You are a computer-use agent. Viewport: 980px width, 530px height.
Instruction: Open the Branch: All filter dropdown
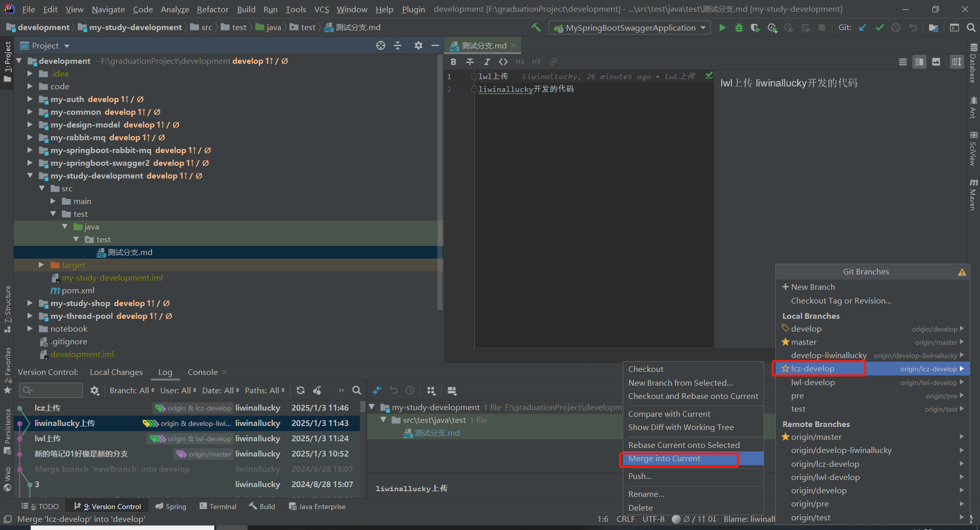point(132,390)
